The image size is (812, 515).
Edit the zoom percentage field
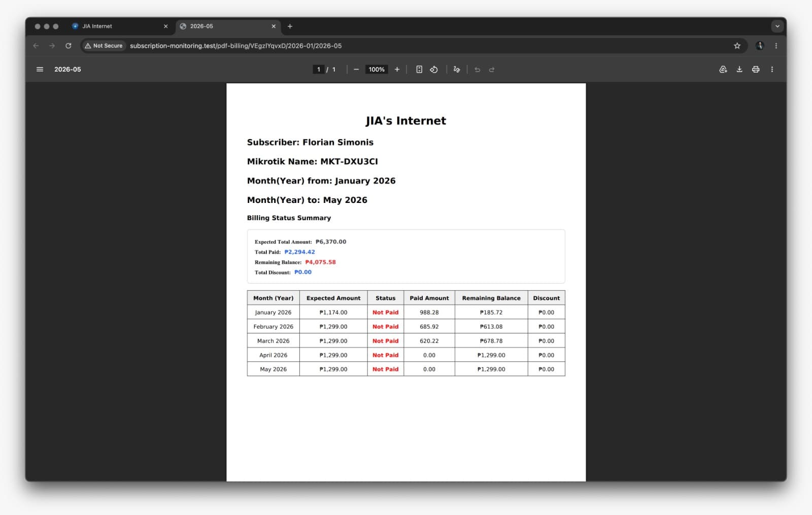377,70
